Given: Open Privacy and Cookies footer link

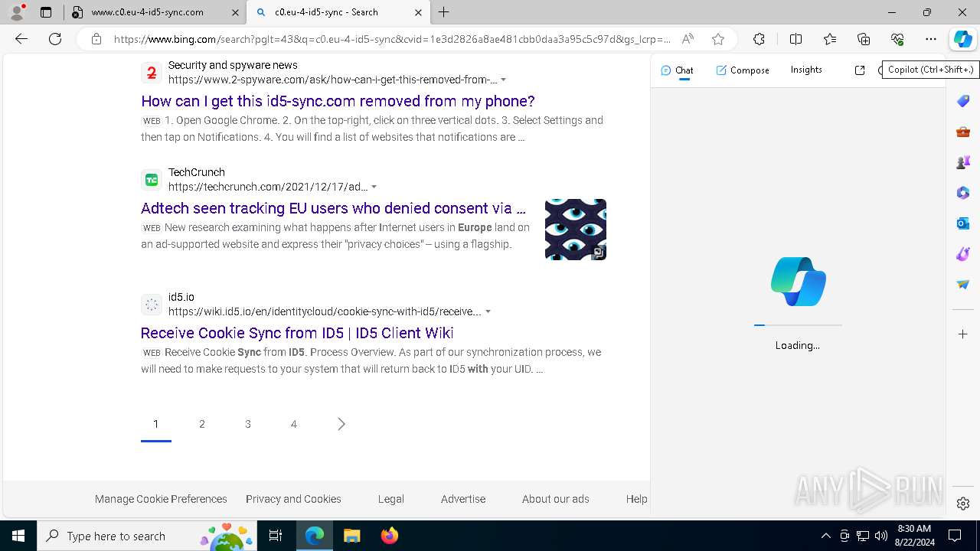Looking at the screenshot, I should 293,499.
